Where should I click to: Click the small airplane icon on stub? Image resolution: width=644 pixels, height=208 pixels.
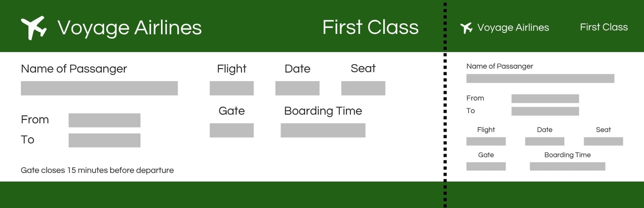[x=466, y=28]
